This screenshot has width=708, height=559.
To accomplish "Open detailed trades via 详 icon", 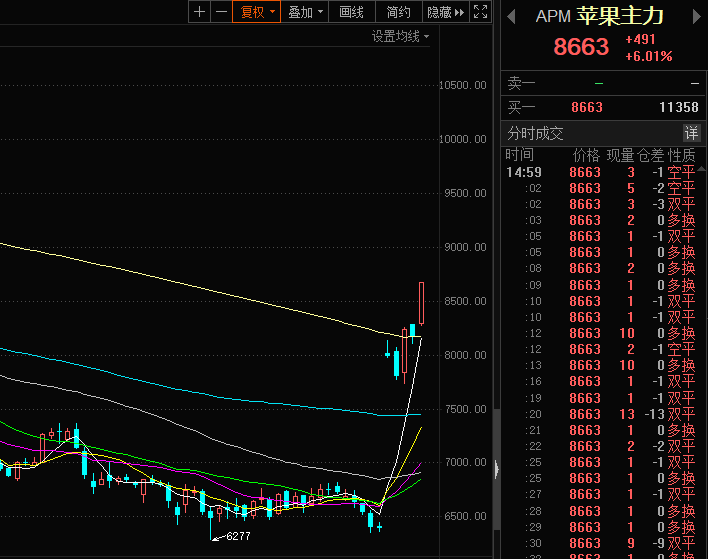I will [692, 133].
